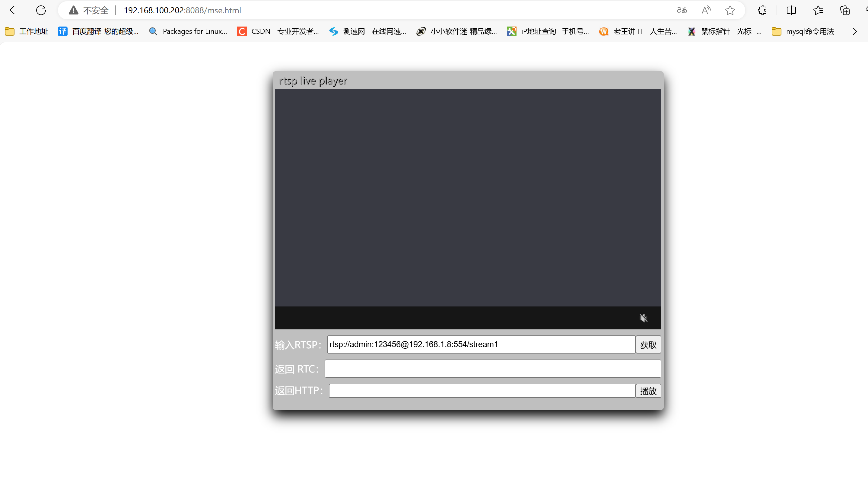Open the 百度翻译 bookmark
The image size is (868, 498).
[x=98, y=31]
